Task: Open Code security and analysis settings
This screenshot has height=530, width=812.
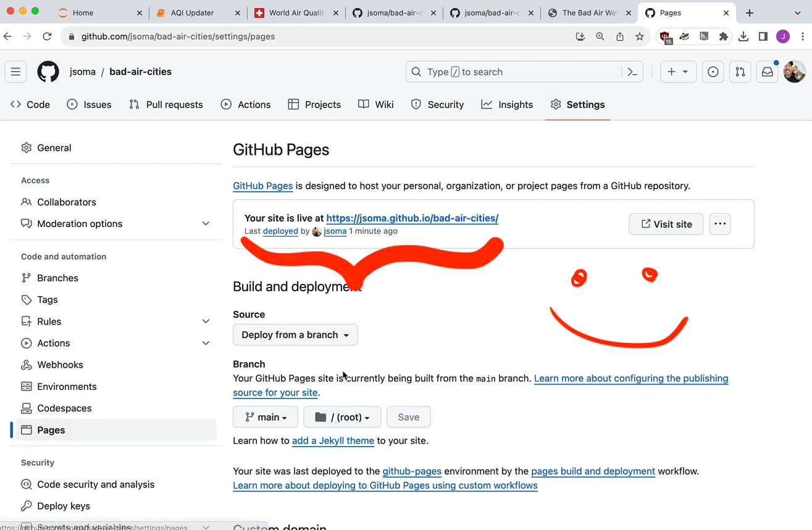Action: tap(116, 484)
